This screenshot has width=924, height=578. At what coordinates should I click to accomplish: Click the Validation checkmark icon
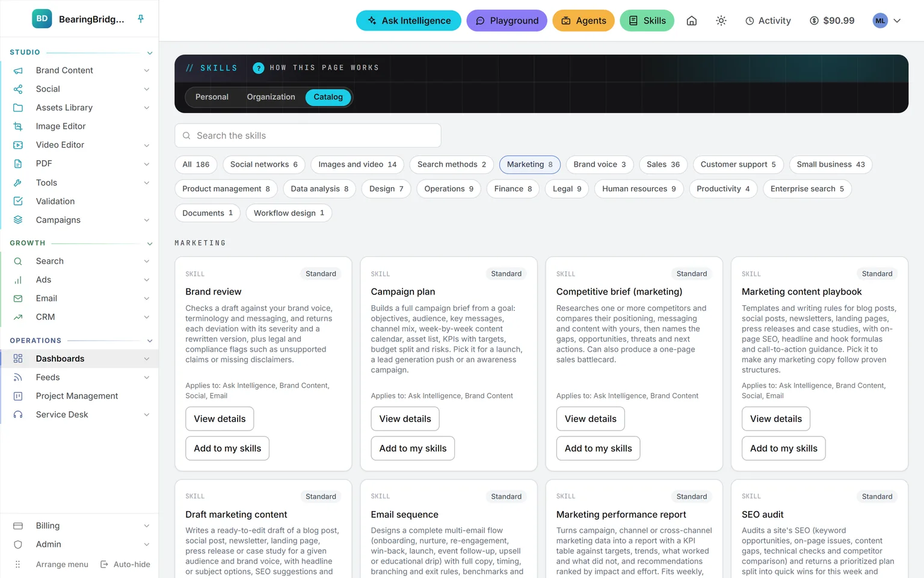click(x=18, y=201)
